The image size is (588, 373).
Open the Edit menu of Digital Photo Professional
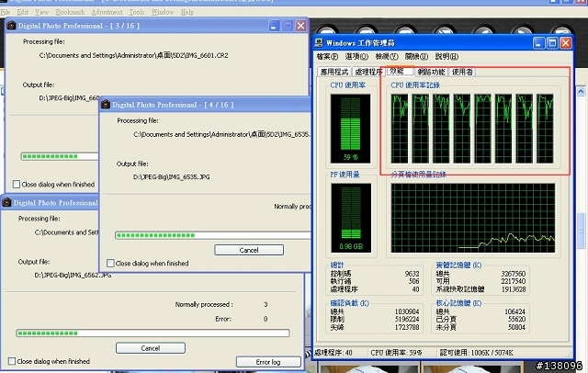22,12
